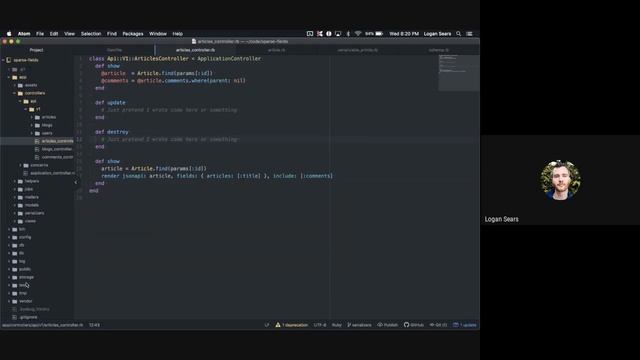Screen dimensions: 640x360
Task: Expand the assets folder arrow
Action: 15,85
